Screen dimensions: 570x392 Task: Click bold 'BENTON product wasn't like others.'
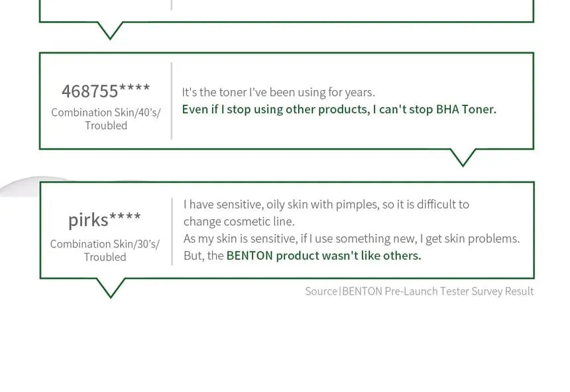pos(323,256)
